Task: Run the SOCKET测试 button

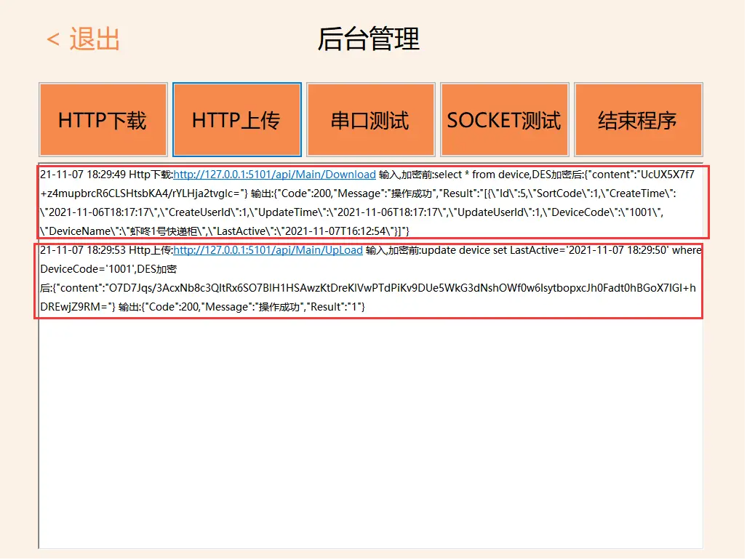Action: click(504, 120)
